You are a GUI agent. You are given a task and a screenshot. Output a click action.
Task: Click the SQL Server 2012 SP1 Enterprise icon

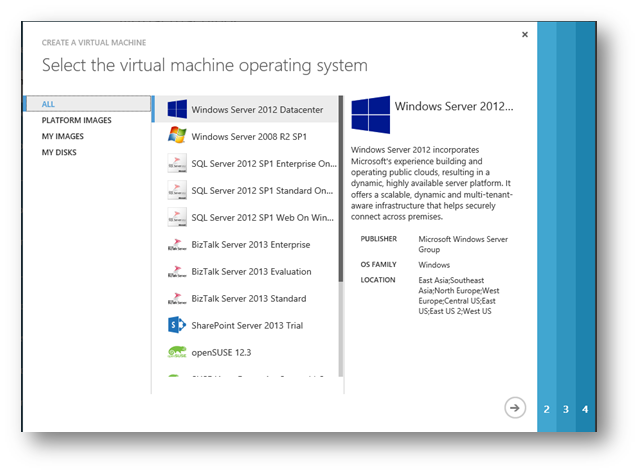[177, 163]
